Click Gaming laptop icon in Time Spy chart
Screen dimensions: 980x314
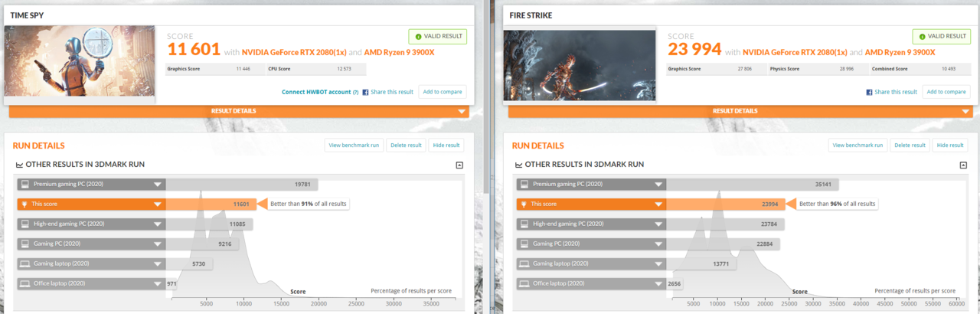(x=24, y=263)
